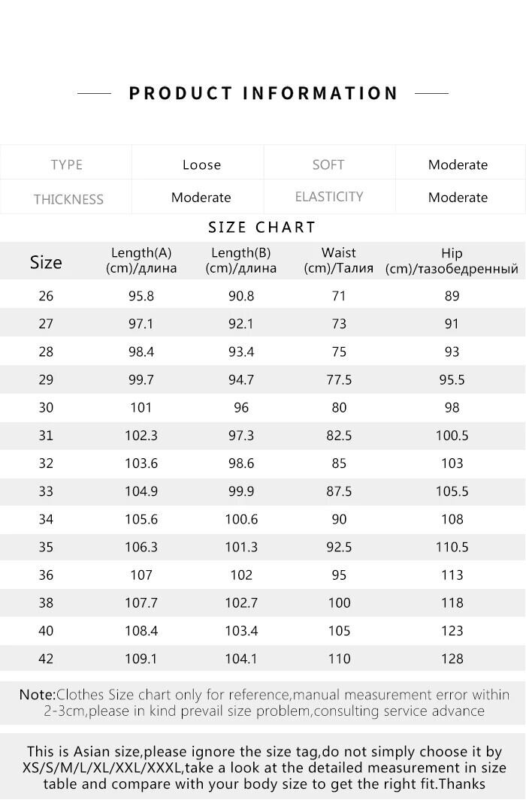The width and height of the screenshot is (526, 812).
Task: Click the THICKNESS label cell
Action: tap(68, 199)
